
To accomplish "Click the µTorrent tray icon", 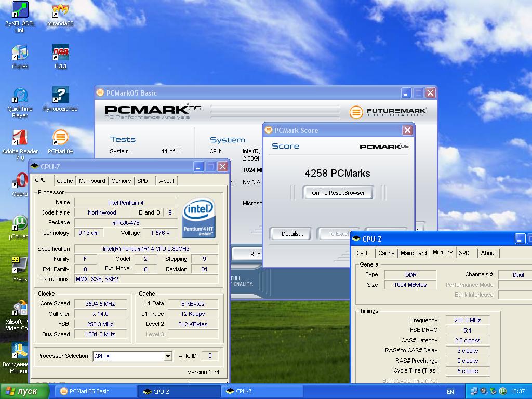I will tap(502, 391).
